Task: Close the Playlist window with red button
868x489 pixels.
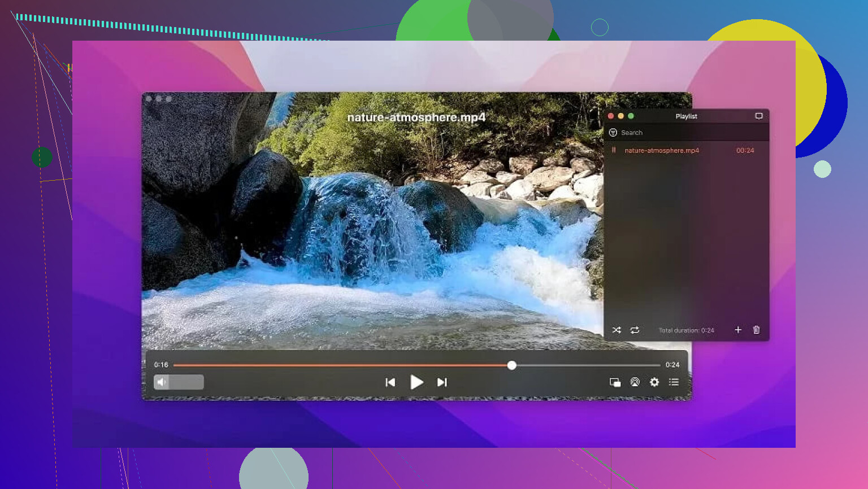Action: [611, 116]
